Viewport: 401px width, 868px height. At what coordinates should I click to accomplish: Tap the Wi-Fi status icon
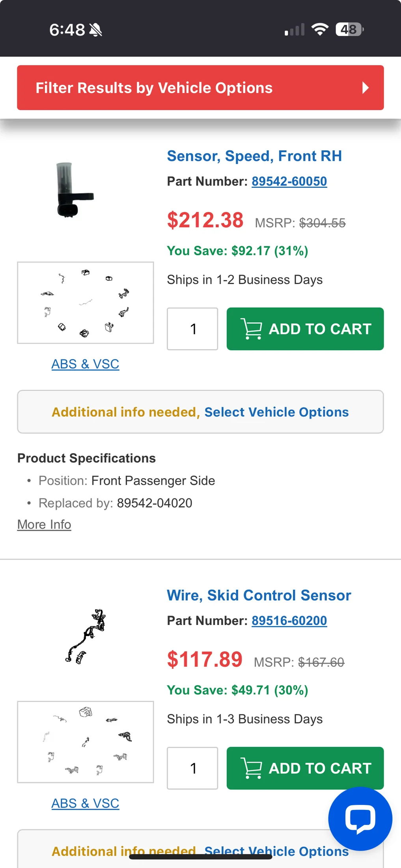320,29
